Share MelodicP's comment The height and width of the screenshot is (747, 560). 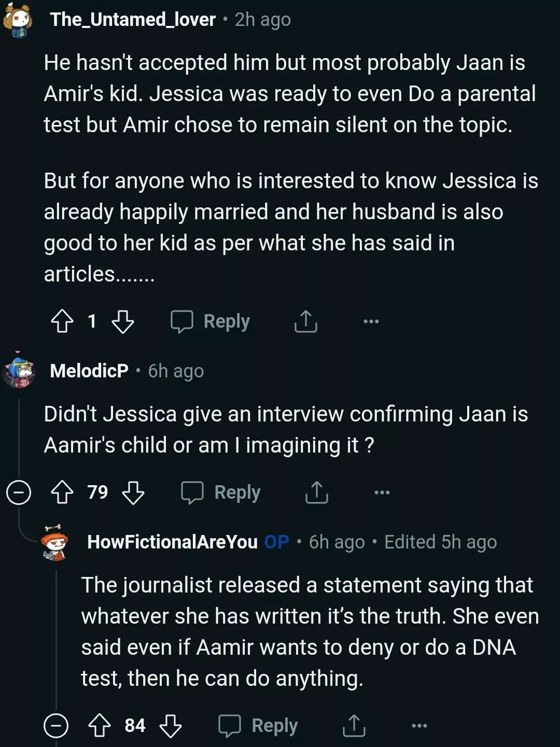point(316,492)
